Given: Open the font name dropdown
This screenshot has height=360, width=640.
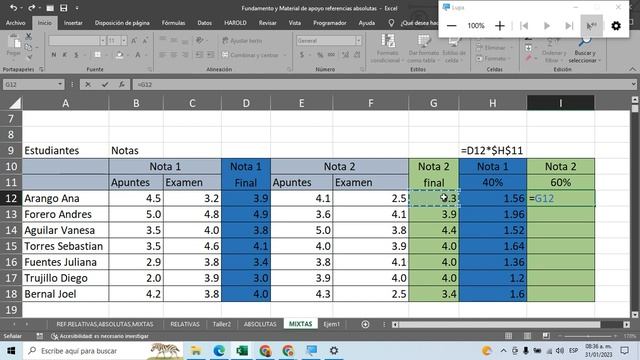Looking at the screenshot, I should [x=102, y=40].
